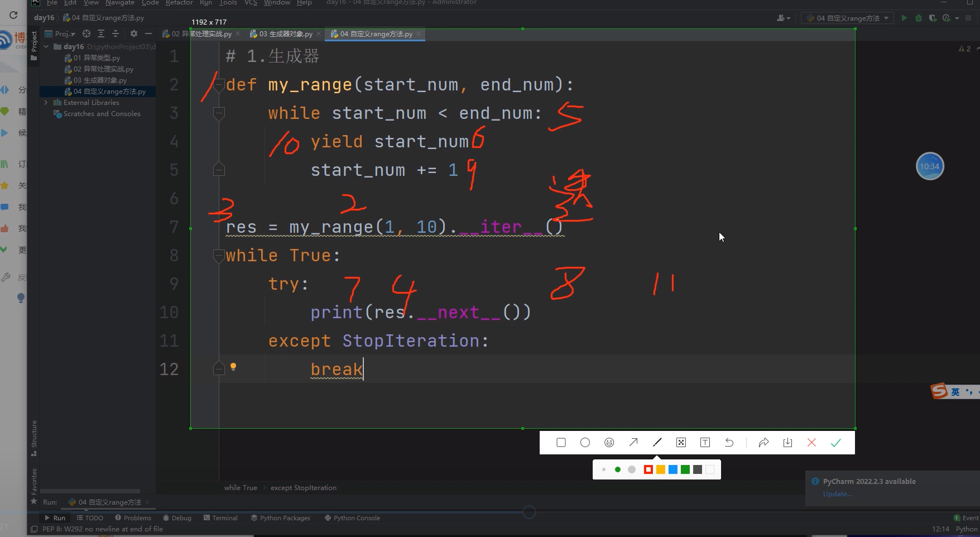980x537 pixels.
Task: Open the Debug tool window button
Action: 177,518
